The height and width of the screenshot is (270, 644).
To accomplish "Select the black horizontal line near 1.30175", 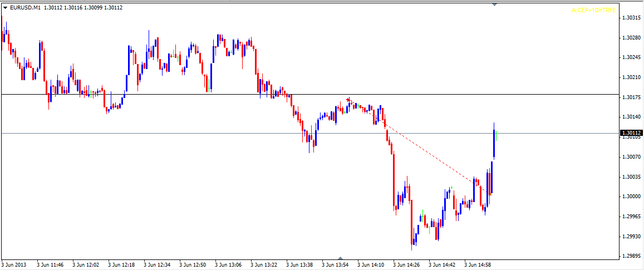I will (x=167, y=94).
